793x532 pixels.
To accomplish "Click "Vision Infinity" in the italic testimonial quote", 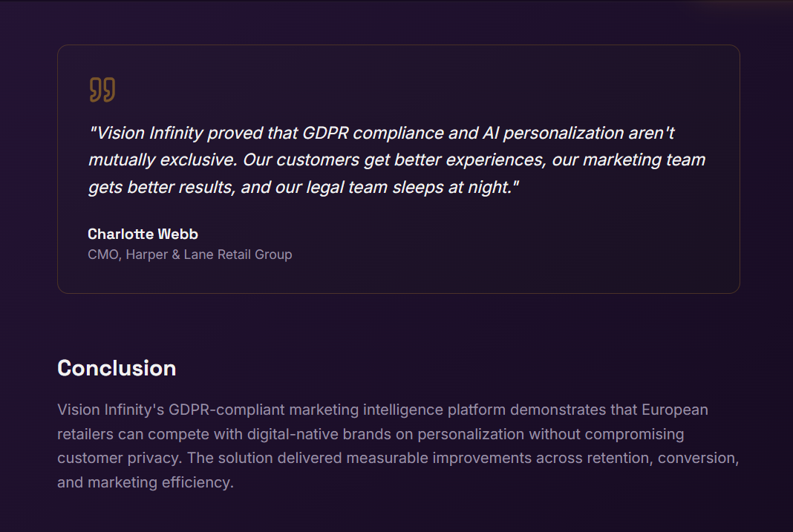I will tap(149, 134).
